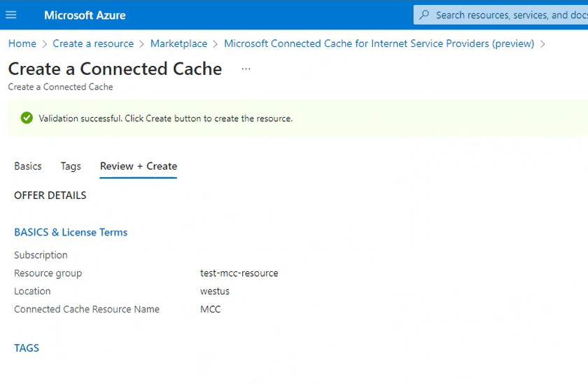Image resolution: width=588 pixels, height=384 pixels.
Task: Open Microsoft Connected Cache for ISPs breadcrumb
Action: (x=379, y=43)
